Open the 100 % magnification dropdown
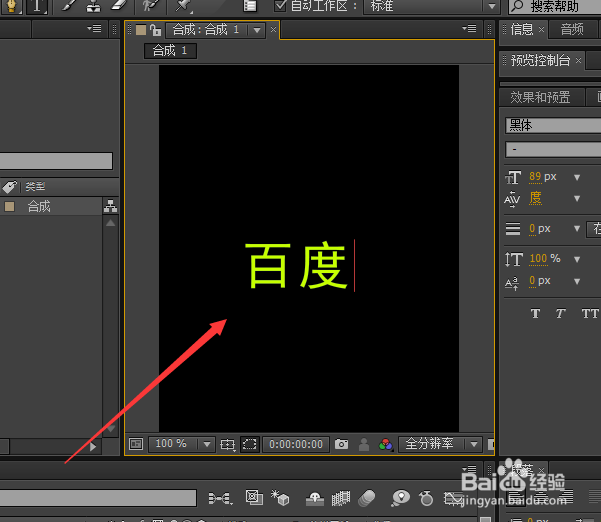Image resolution: width=601 pixels, height=522 pixels. (x=181, y=444)
